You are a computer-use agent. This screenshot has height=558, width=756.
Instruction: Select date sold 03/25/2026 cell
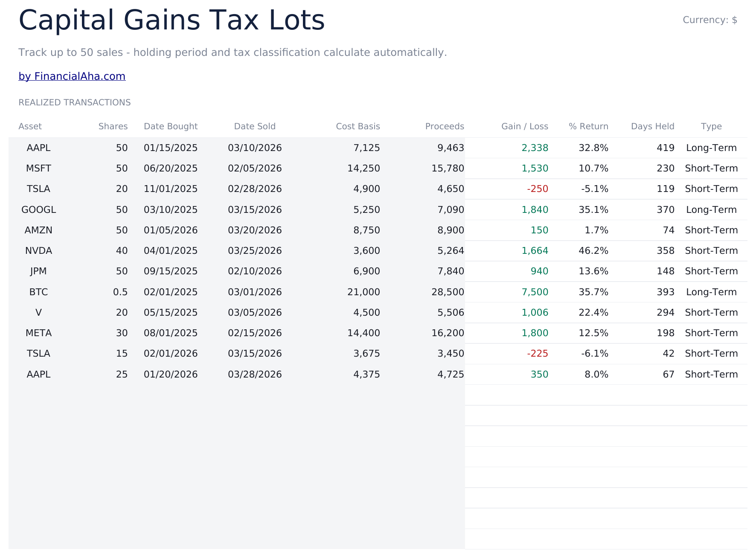click(x=255, y=251)
